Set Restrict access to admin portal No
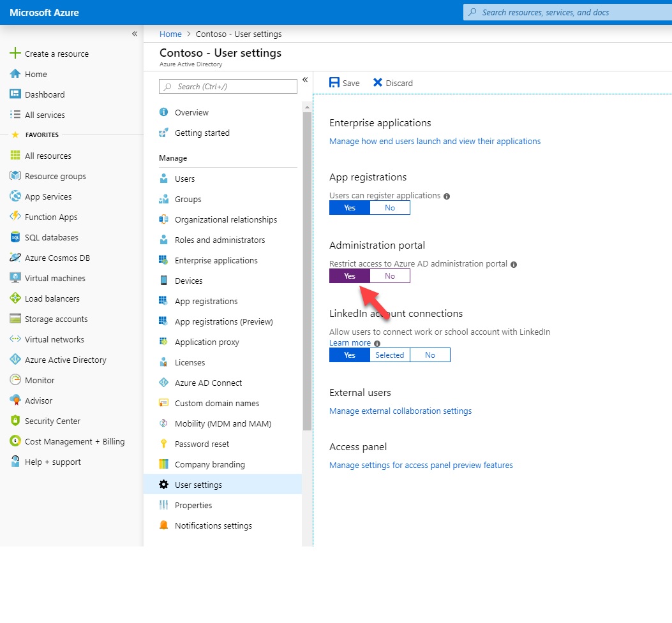The image size is (672, 623). pos(389,275)
